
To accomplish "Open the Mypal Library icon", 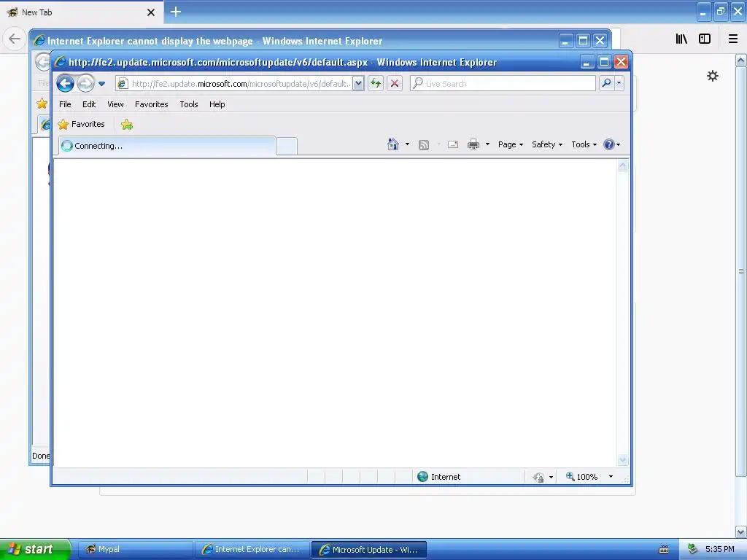I will (681, 39).
